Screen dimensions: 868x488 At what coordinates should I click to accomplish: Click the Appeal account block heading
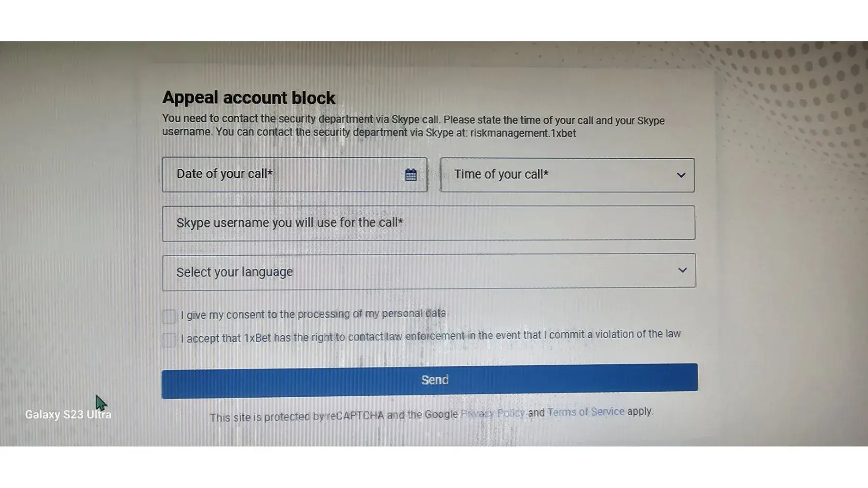pyautogui.click(x=248, y=98)
